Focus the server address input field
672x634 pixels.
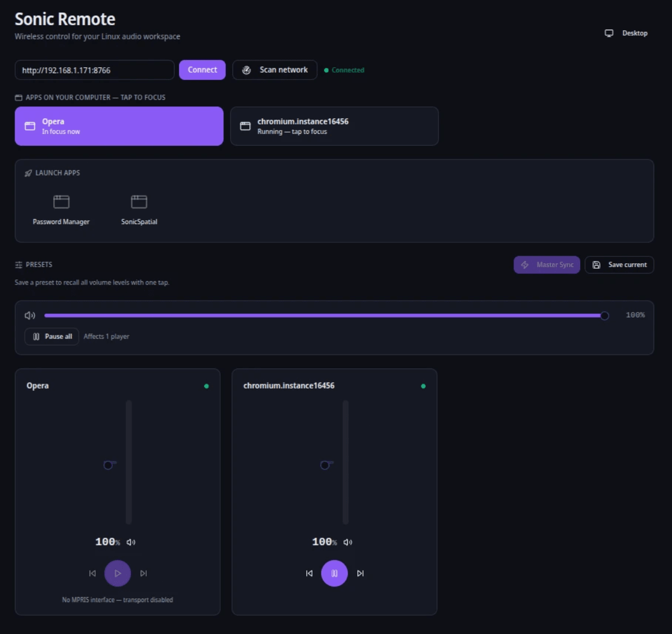[x=95, y=70]
